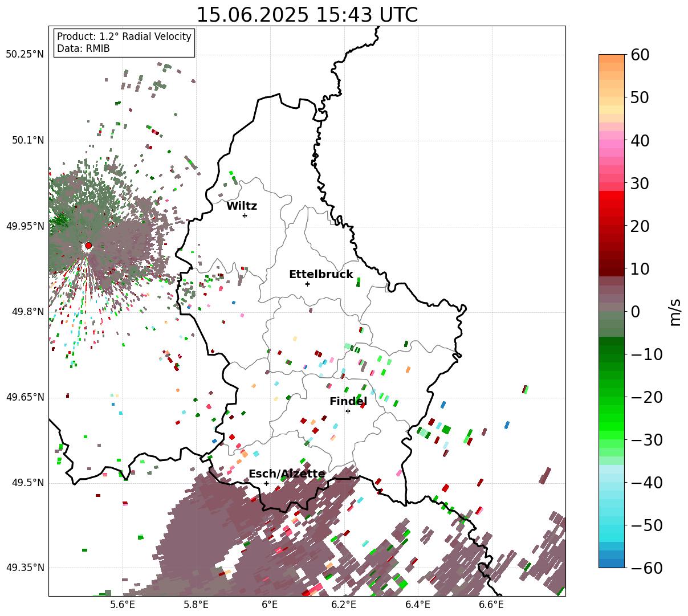Click the Esch/Alzette label
The image size is (688, 616).
[287, 474]
